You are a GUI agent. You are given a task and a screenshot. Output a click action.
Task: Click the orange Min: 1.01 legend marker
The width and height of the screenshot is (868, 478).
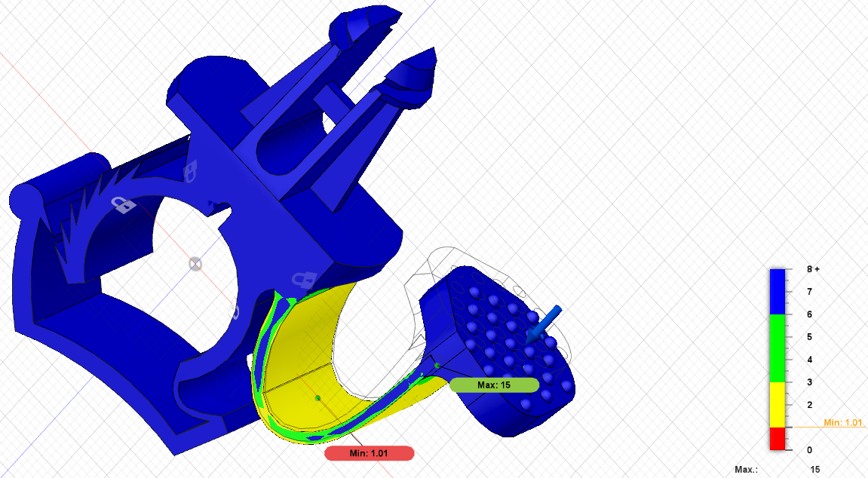[x=842, y=423]
